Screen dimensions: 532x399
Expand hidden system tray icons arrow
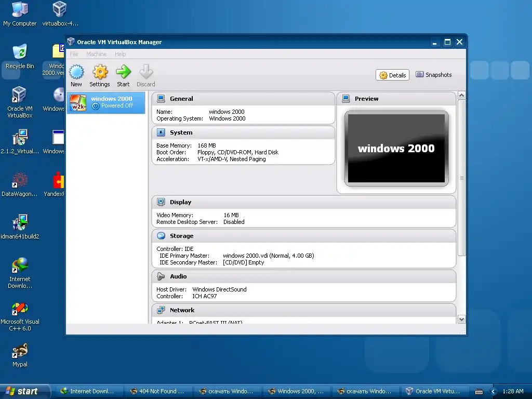(494, 392)
